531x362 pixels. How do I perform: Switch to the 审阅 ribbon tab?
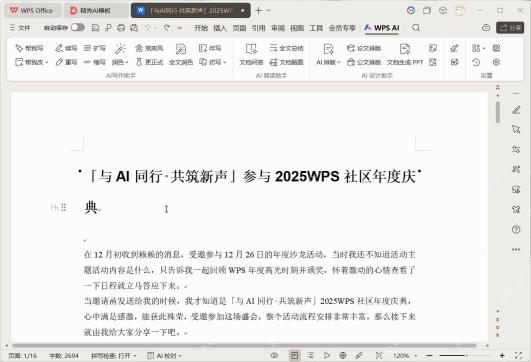point(278,28)
